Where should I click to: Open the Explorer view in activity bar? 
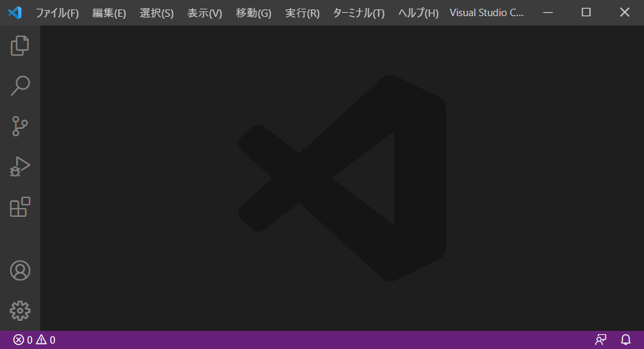click(x=19, y=46)
